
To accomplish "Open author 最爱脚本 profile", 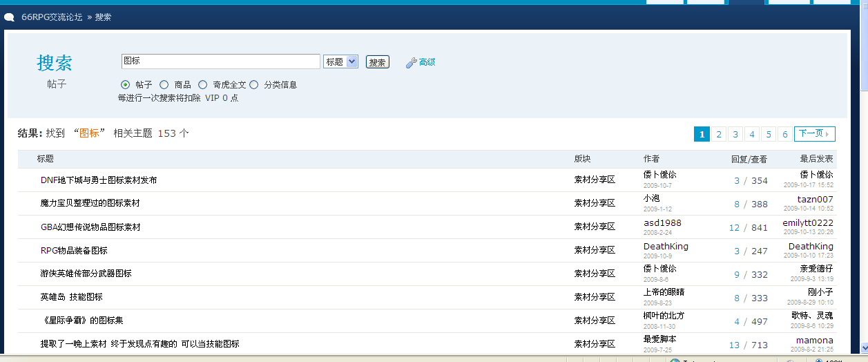I will point(659,339).
